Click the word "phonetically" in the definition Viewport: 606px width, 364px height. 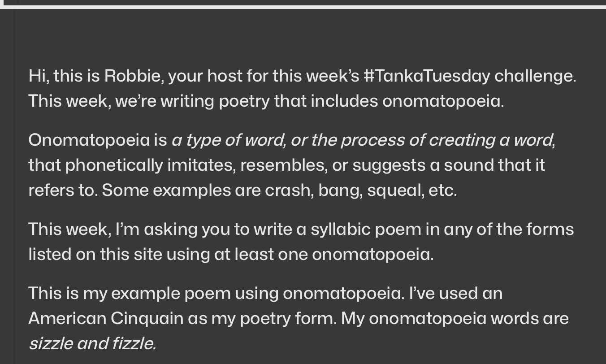114,165
